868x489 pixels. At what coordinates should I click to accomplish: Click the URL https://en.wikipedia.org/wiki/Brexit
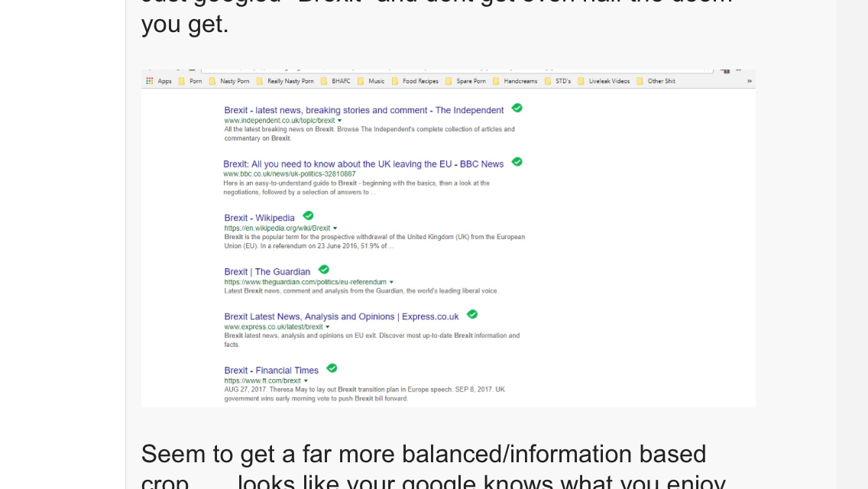click(277, 228)
